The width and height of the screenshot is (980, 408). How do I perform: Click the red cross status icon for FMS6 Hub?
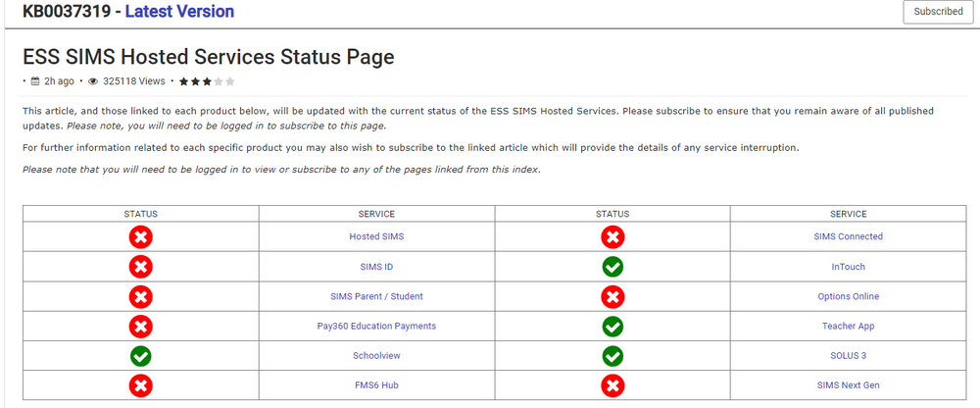coord(140,385)
